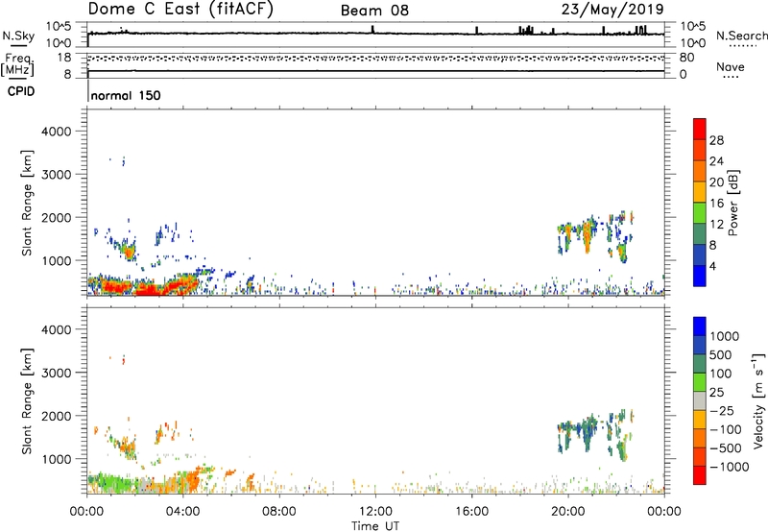Click the 'normal 150' CPID text

(126, 95)
